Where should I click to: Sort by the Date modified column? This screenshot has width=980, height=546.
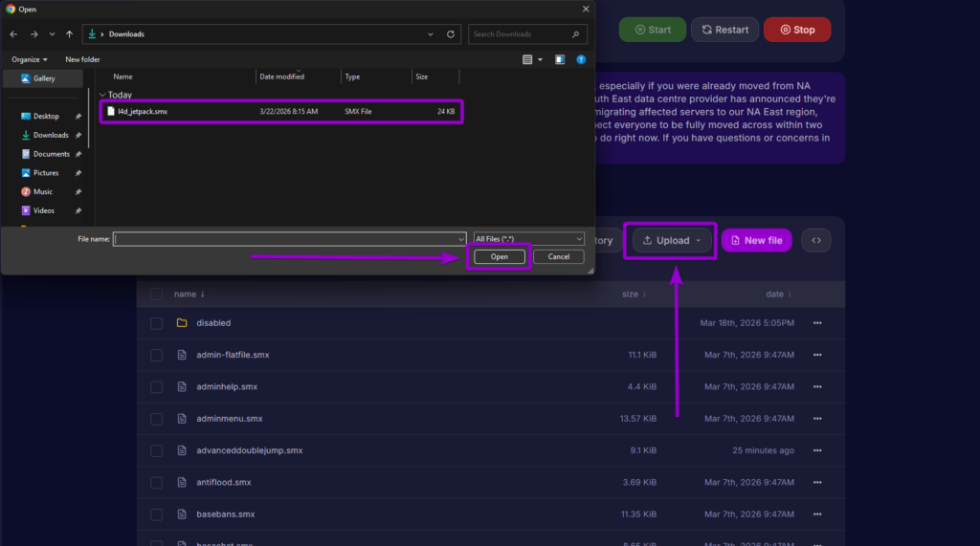tap(282, 76)
